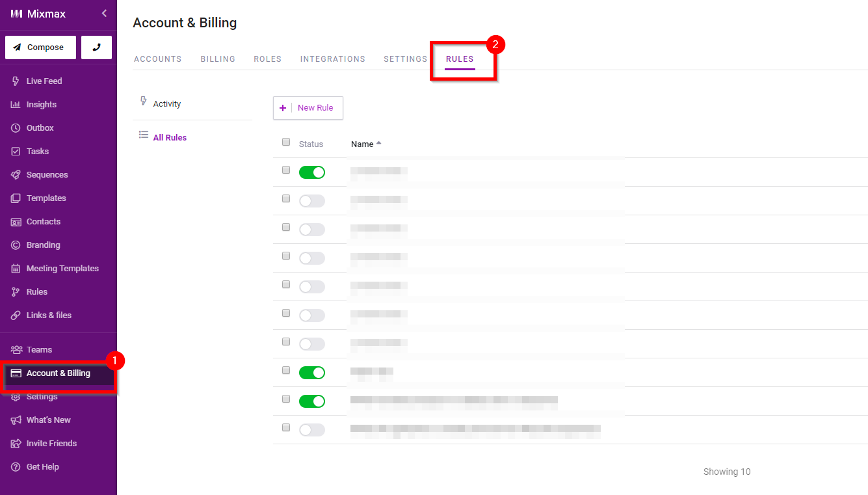Click the Mixmax logo icon

pos(17,14)
